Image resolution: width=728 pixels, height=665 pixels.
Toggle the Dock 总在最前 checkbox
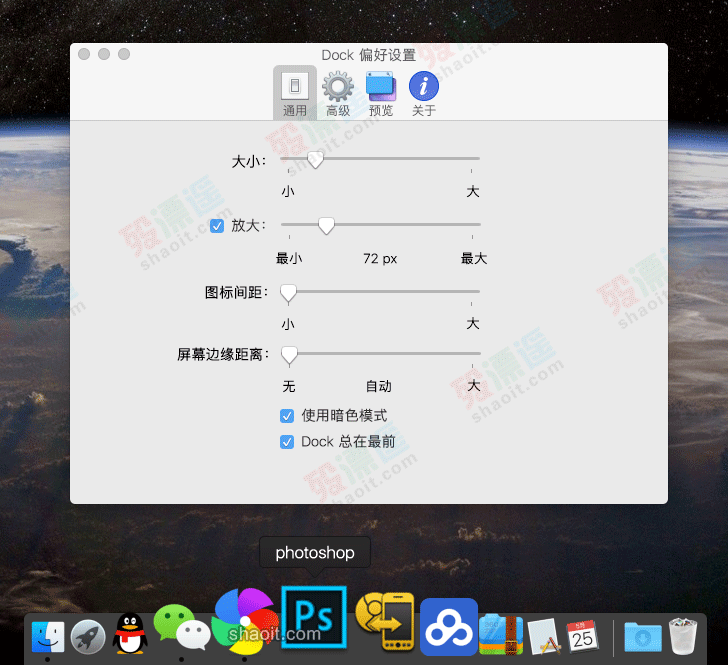[x=287, y=442]
